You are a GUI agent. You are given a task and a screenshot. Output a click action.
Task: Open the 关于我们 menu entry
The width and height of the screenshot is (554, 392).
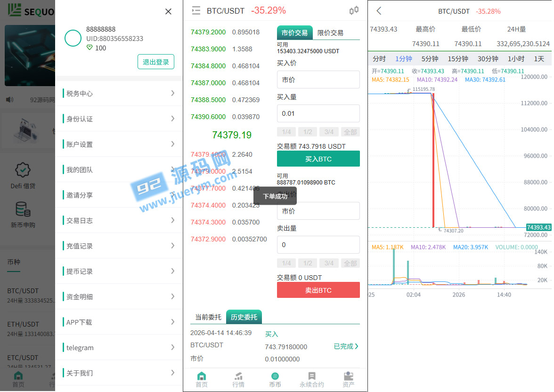point(119,373)
